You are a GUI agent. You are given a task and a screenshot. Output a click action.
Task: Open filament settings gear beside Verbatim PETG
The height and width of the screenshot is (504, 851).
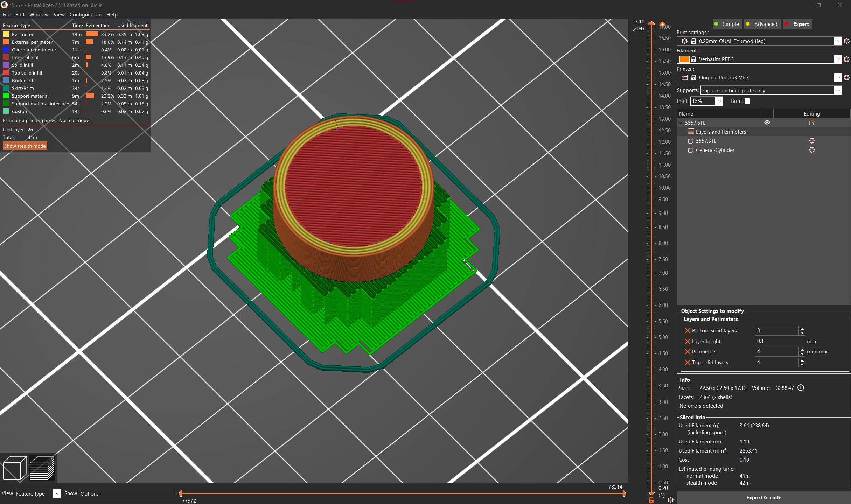[847, 59]
